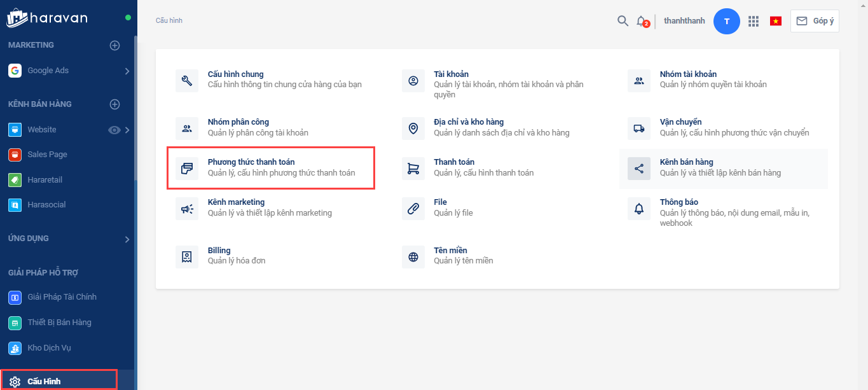Click the Vận chuyển truck icon
Image resolution: width=868 pixels, height=390 pixels.
pyautogui.click(x=639, y=129)
